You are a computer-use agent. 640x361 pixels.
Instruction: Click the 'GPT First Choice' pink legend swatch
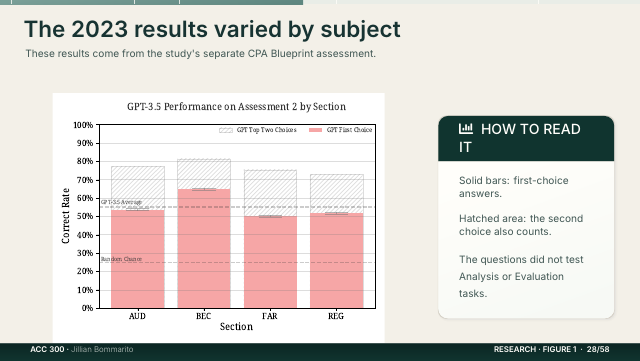pos(316,130)
